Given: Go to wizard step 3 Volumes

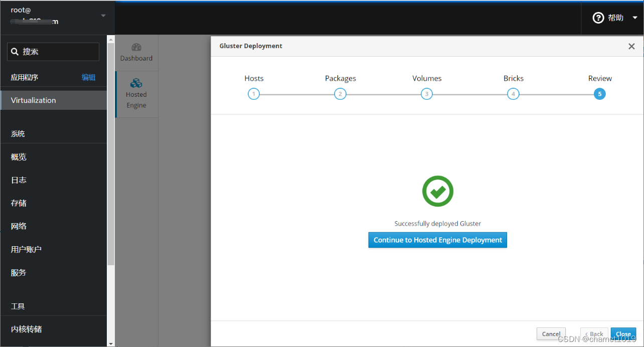Looking at the screenshot, I should click(x=427, y=94).
